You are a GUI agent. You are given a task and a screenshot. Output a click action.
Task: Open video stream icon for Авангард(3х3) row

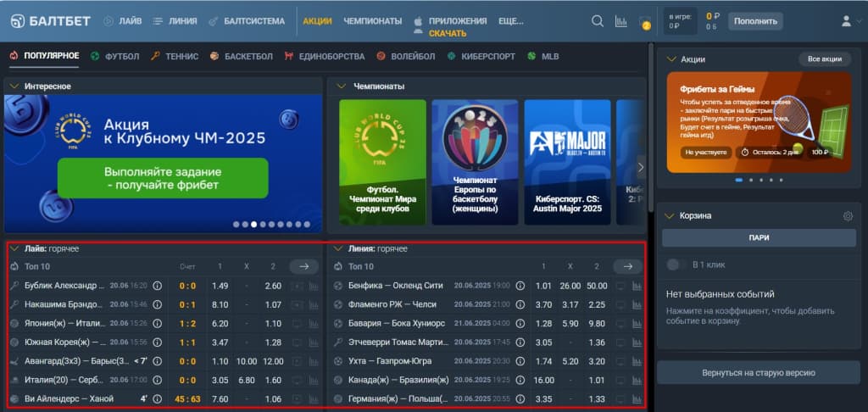(298, 361)
